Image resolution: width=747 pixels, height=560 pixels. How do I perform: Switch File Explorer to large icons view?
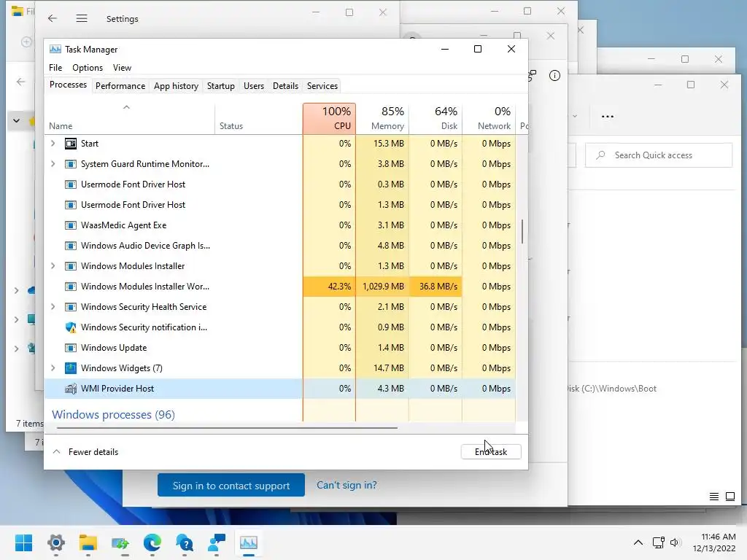[729, 497]
